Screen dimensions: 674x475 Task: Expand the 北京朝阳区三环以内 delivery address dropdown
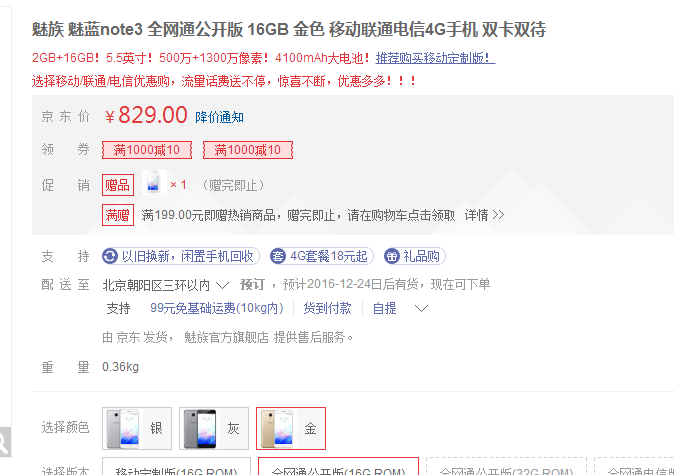(x=165, y=285)
